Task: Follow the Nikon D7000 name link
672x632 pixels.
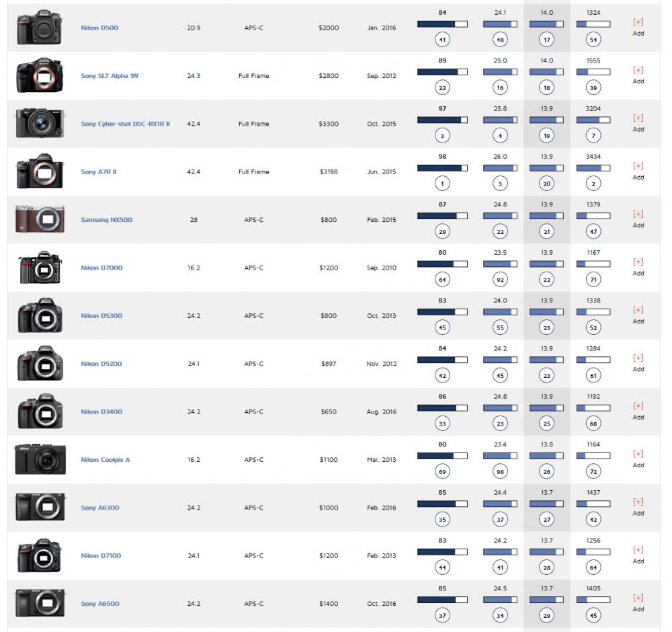Action: coord(101,268)
